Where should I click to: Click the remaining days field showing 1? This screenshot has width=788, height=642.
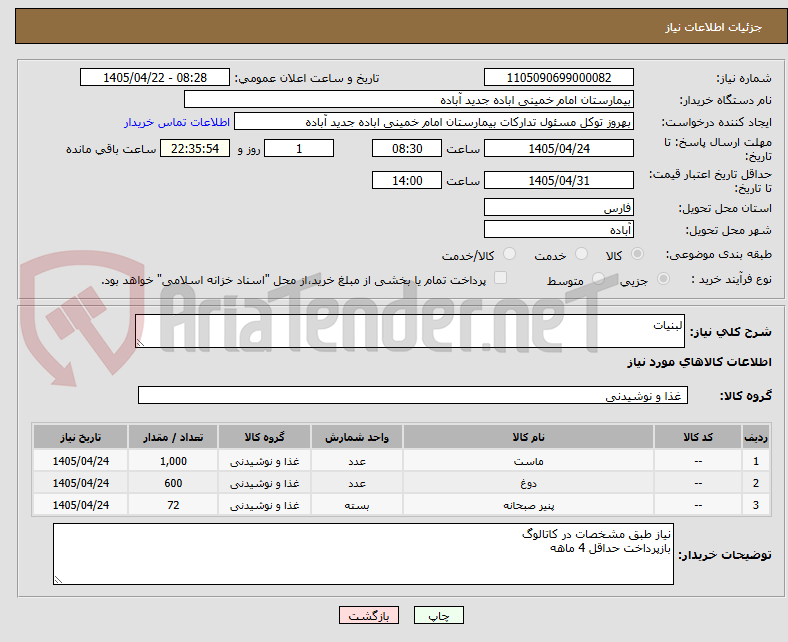point(299,148)
